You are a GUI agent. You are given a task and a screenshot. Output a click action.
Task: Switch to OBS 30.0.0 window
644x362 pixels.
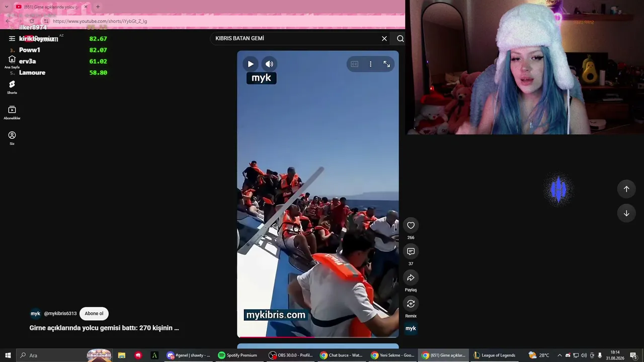coord(292,355)
